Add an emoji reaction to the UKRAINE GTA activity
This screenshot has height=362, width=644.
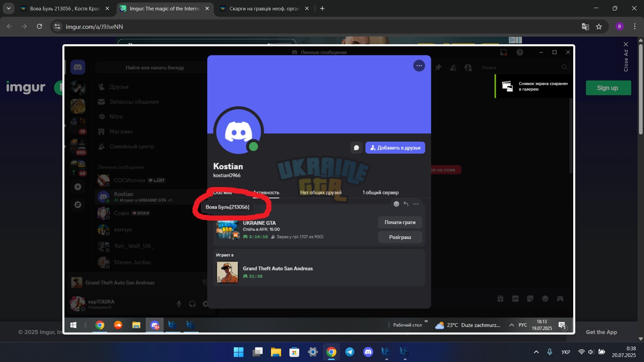pyautogui.click(x=396, y=204)
